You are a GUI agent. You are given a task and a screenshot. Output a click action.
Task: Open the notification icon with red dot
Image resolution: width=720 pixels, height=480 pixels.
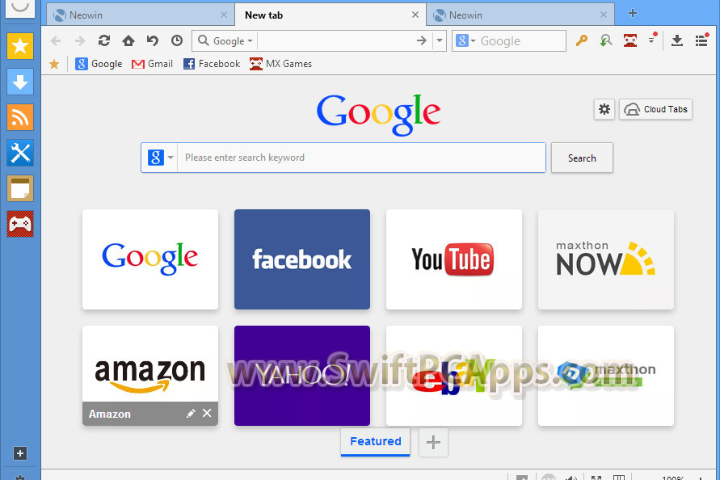[x=653, y=40]
